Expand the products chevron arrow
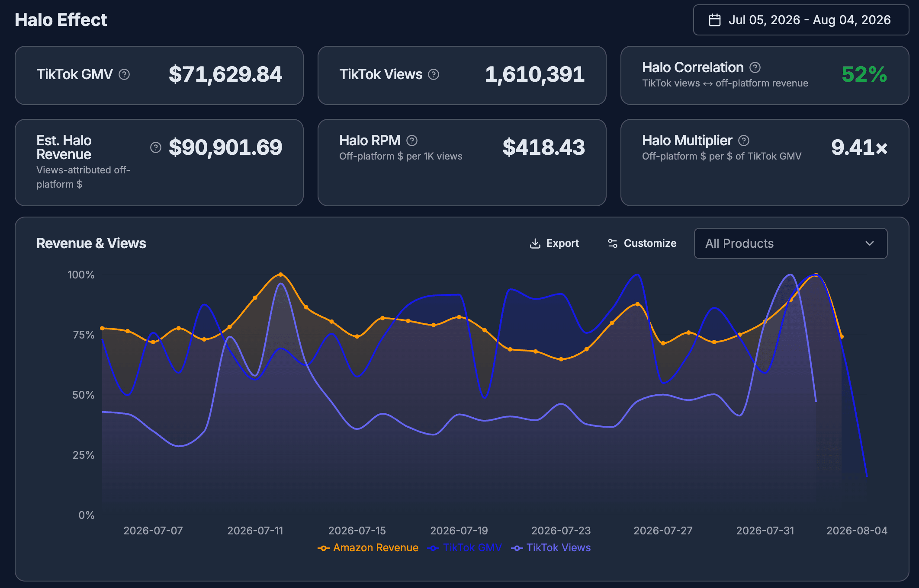The image size is (919, 588). [870, 243]
